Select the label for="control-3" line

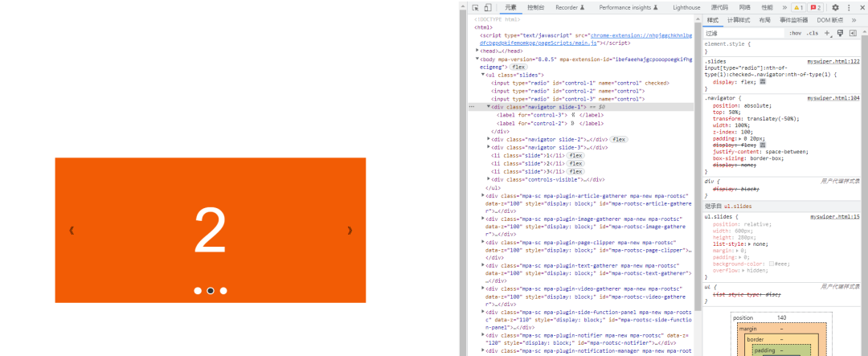click(551, 115)
